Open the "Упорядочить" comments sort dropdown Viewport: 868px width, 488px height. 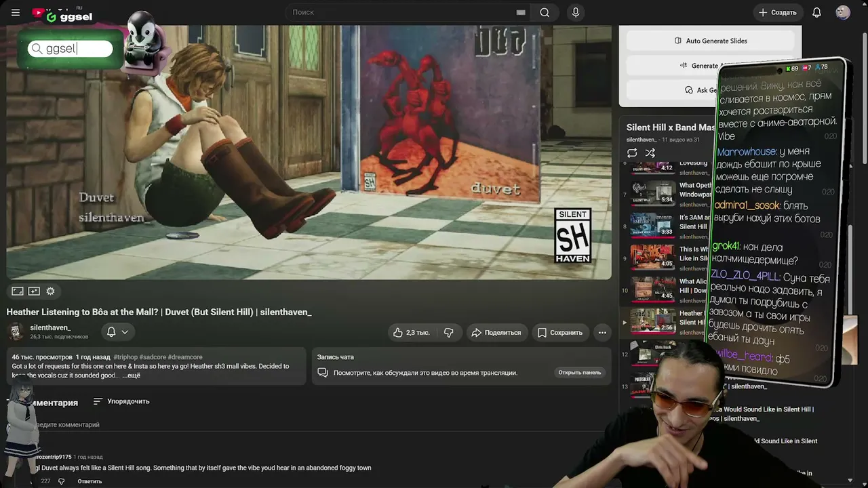click(121, 401)
